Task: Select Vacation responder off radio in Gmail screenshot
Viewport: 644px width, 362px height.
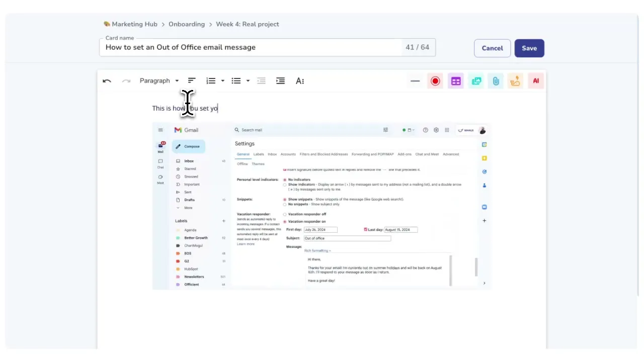Action: [285, 214]
